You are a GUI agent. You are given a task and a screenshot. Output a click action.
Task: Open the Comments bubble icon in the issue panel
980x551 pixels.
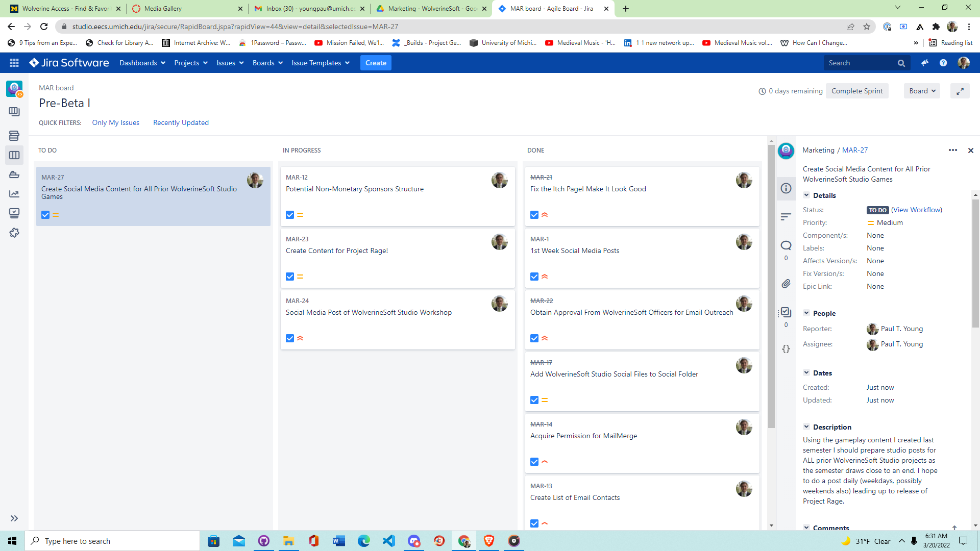pos(786,245)
